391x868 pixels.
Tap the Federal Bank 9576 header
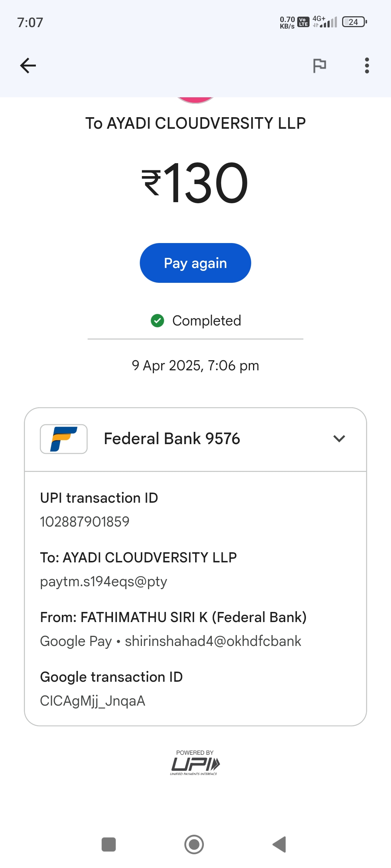[172, 439]
